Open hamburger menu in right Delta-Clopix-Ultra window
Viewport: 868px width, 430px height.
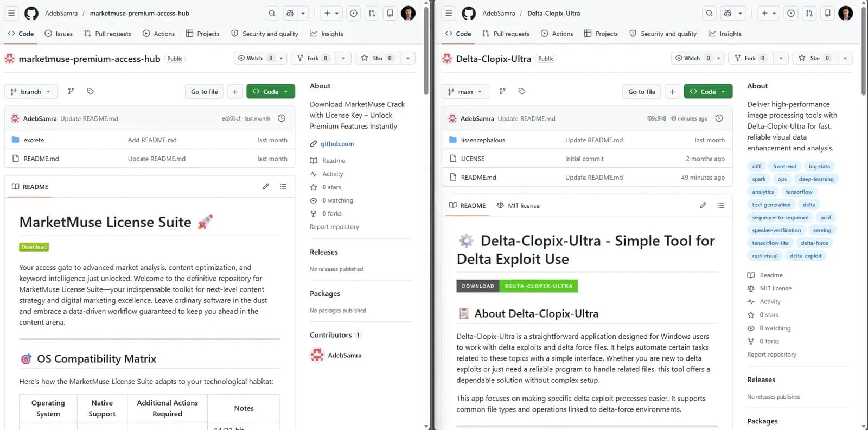[x=449, y=13]
